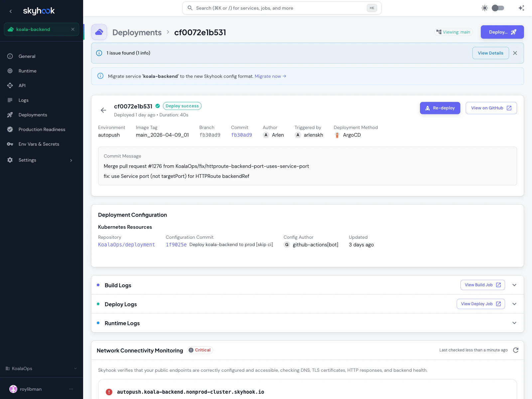The width and height of the screenshot is (532, 399).
Task: Click the Production Readiness shield icon
Action: pos(10,129)
